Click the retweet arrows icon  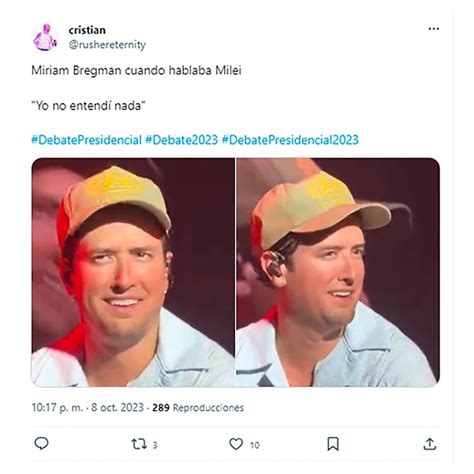point(139,444)
